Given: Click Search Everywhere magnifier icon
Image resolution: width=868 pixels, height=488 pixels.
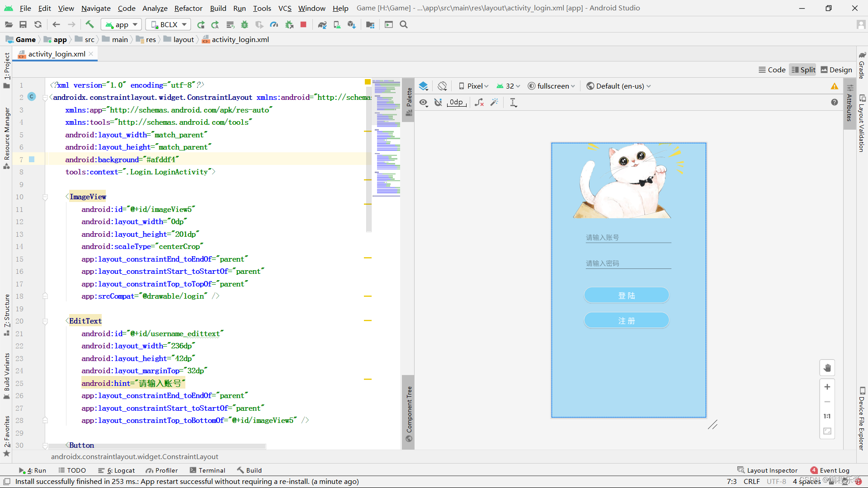Looking at the screenshot, I should (x=404, y=24).
